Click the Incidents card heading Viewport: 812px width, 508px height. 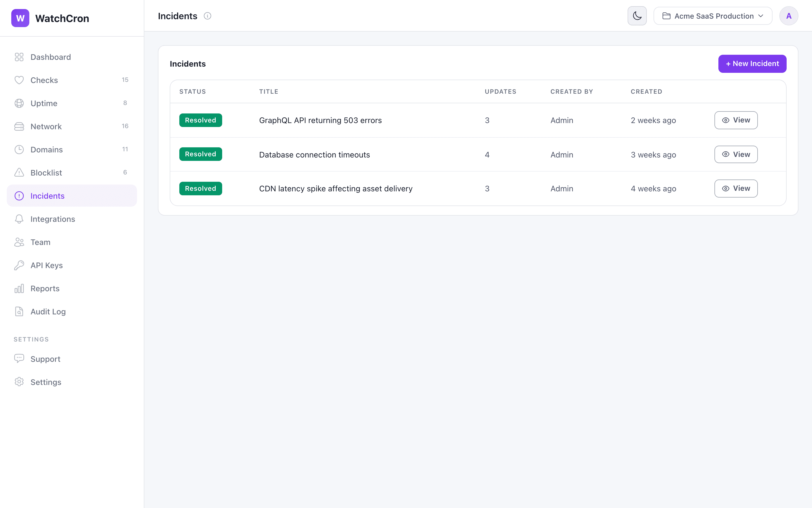(x=188, y=64)
